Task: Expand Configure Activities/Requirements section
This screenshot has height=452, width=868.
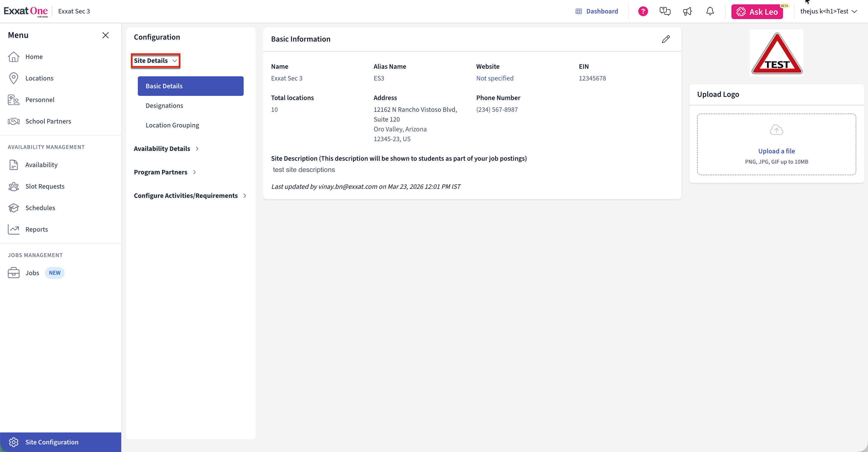Action: 190,196
